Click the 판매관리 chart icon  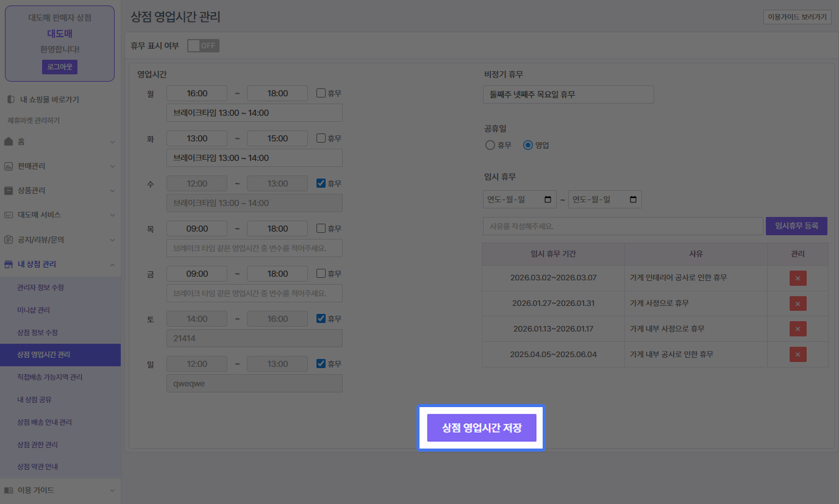pos(9,166)
